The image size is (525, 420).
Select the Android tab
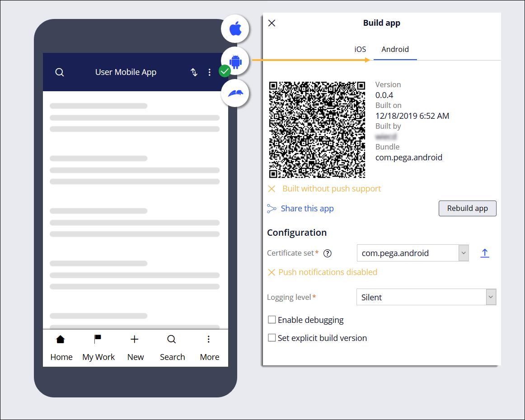395,49
